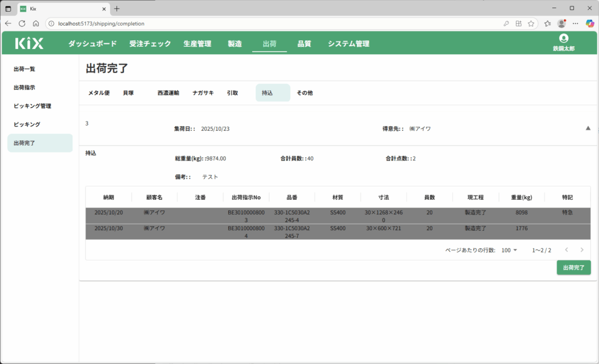Open the 品質 top menu
Image resolution: width=599 pixels, height=364 pixels.
point(304,44)
